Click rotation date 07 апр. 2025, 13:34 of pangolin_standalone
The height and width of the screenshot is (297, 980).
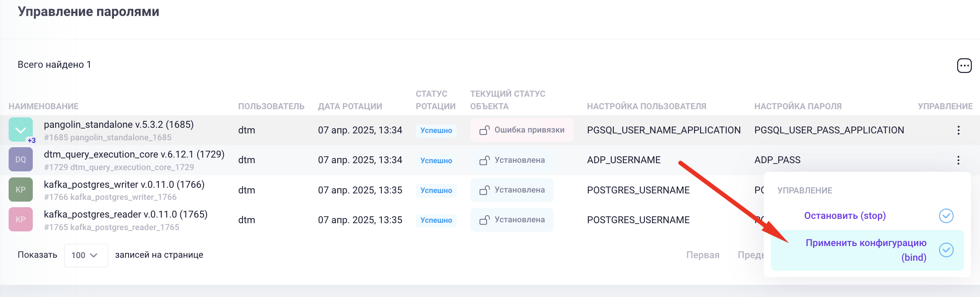360,130
